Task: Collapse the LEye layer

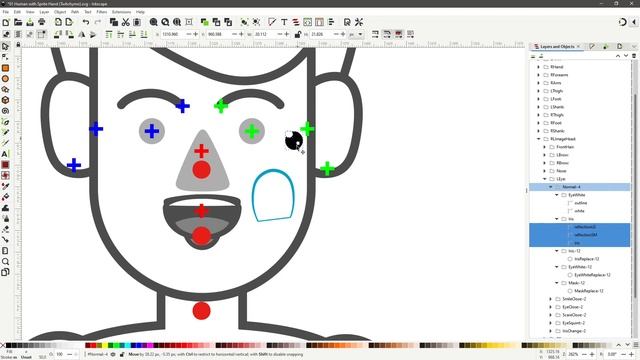Action: click(544, 179)
